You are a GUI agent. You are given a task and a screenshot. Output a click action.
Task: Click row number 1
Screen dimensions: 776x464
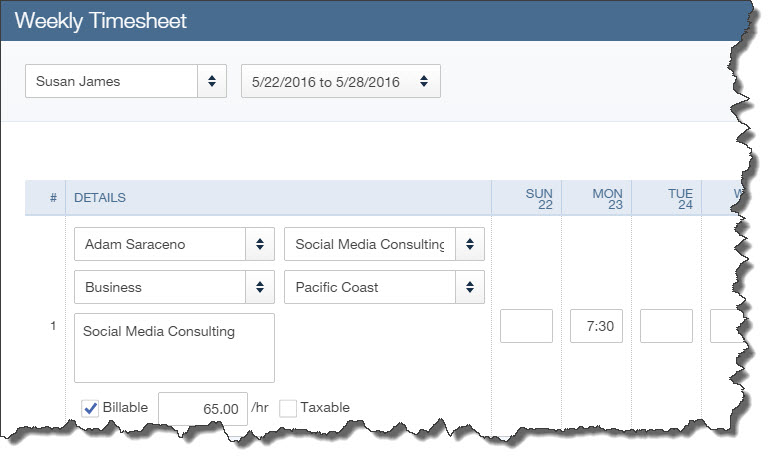[53, 326]
